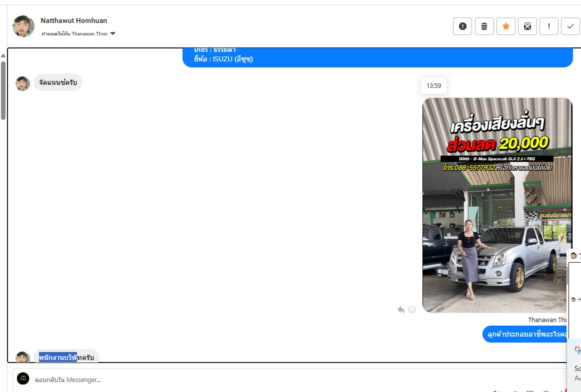The width and height of the screenshot is (581, 392).
Task: Select message 'พนักงานบริษัทครับ'
Action: (x=66, y=357)
